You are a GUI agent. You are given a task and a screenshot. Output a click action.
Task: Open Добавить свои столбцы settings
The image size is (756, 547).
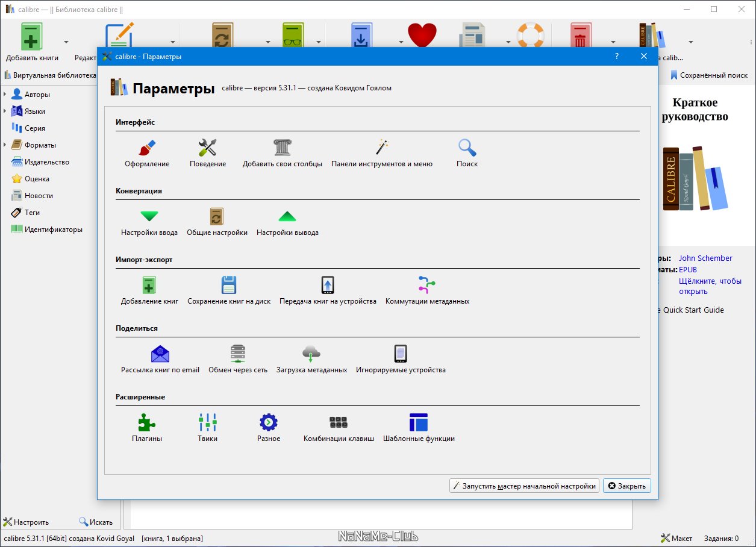(x=283, y=153)
